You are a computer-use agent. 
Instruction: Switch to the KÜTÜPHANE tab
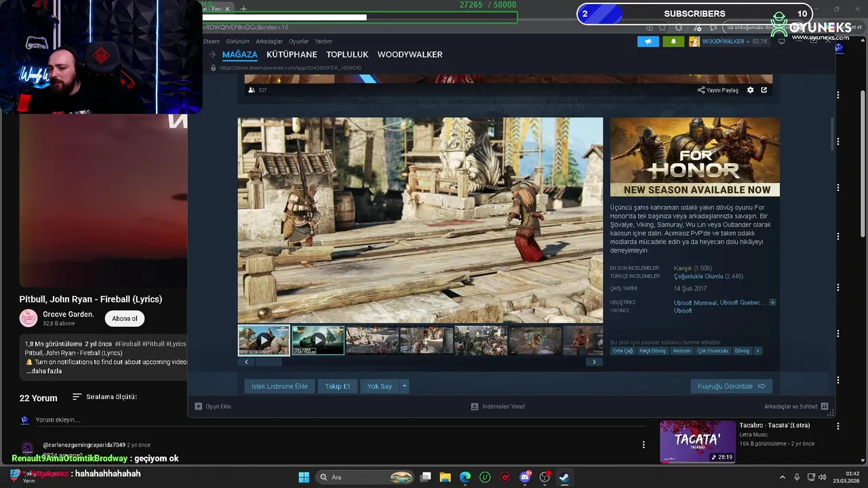(x=292, y=54)
